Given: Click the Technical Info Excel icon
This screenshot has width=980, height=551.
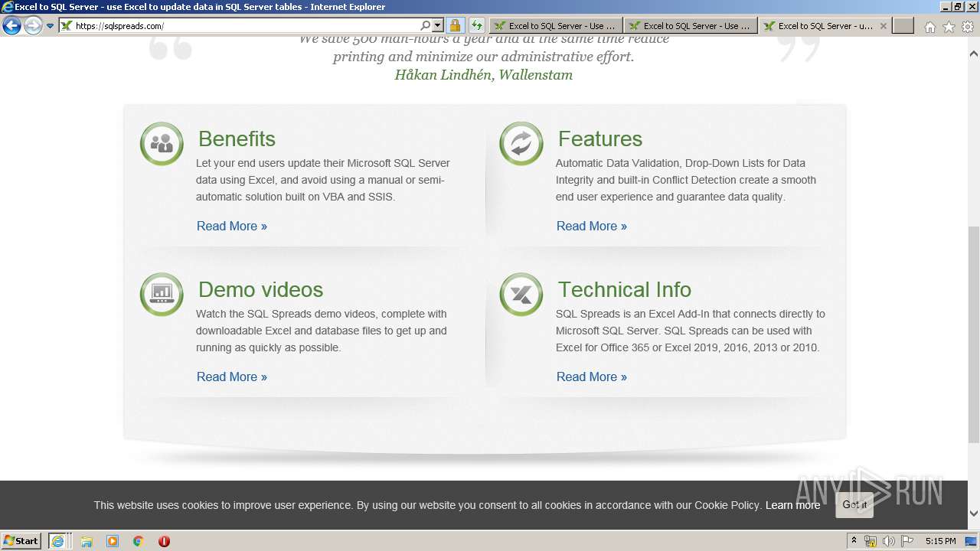Looking at the screenshot, I should tap(521, 294).
